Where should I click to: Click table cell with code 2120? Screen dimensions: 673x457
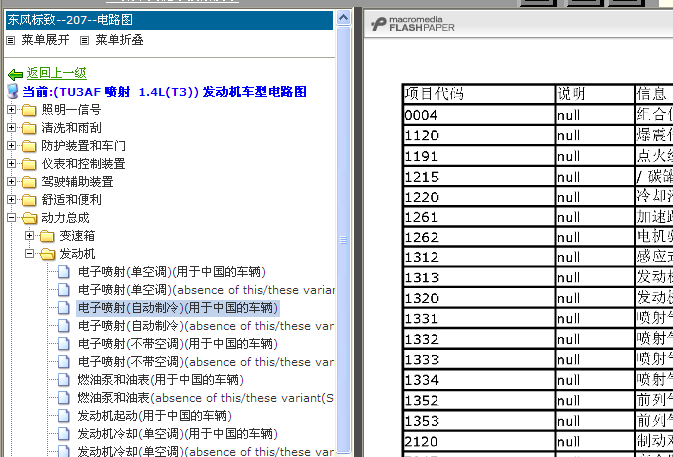coord(479,442)
